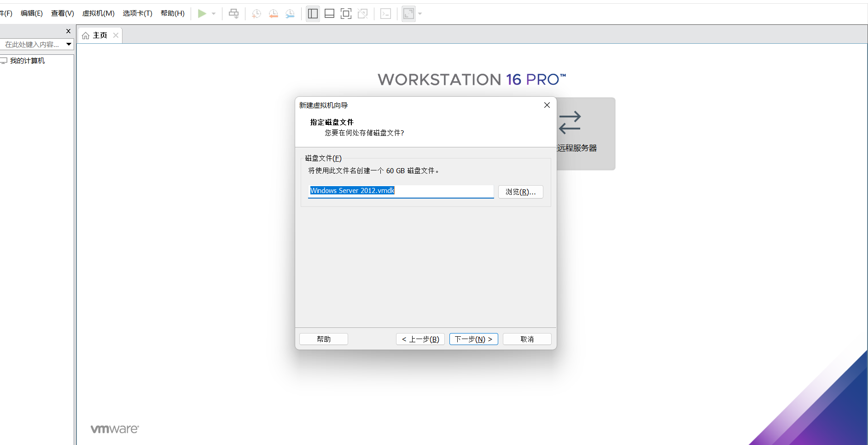Click the revert to snapshot icon
868x445 pixels.
tap(274, 14)
